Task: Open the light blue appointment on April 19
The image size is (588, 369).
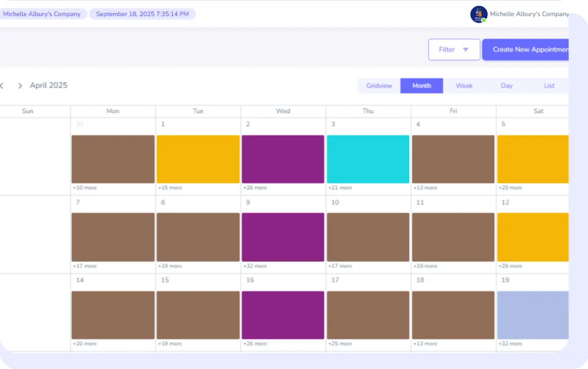Action: 533,315
